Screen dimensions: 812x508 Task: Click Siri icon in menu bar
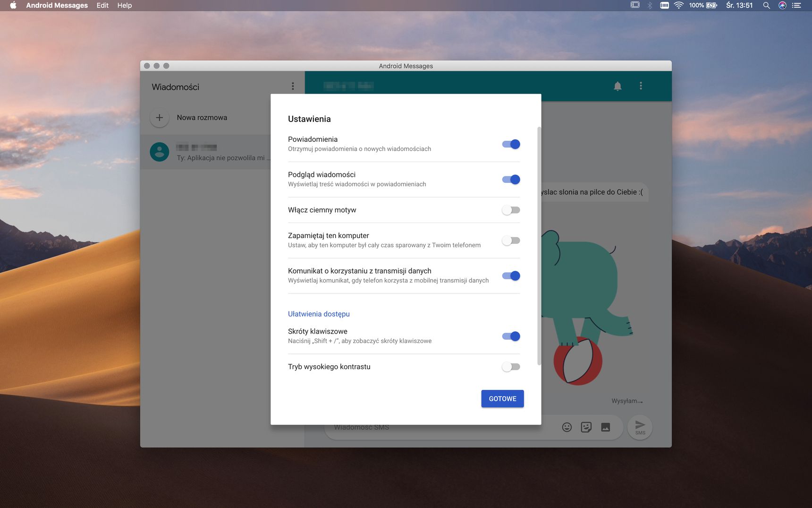[x=782, y=5]
